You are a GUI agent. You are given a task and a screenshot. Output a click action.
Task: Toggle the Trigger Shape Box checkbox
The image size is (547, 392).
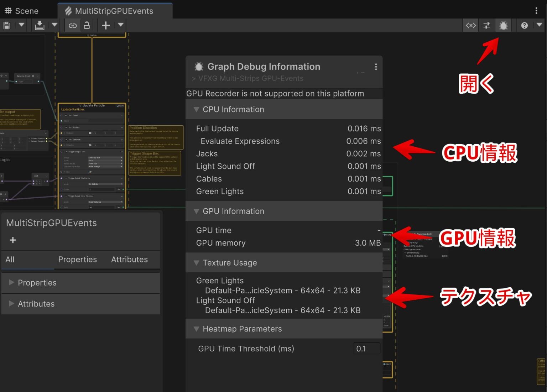tap(67, 152)
